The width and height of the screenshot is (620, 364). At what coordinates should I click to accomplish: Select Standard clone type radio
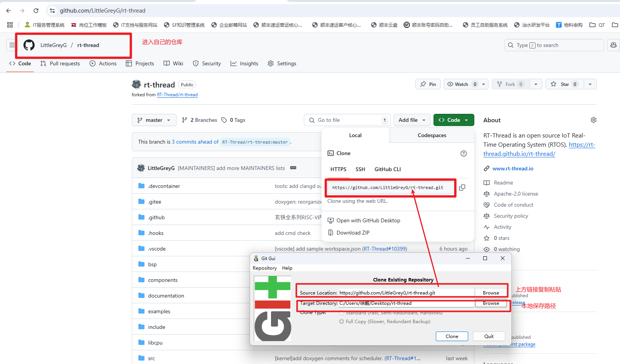341,312
